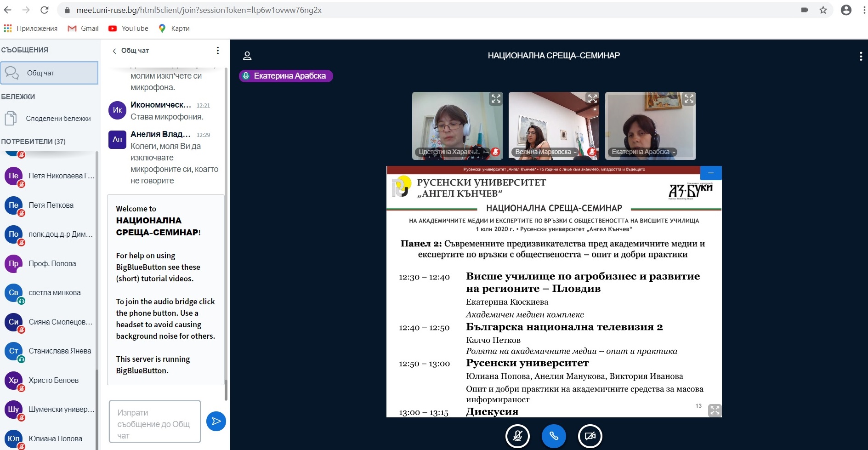Minimize the presentation with blue button
The width and height of the screenshot is (868, 450).
pyautogui.click(x=711, y=173)
